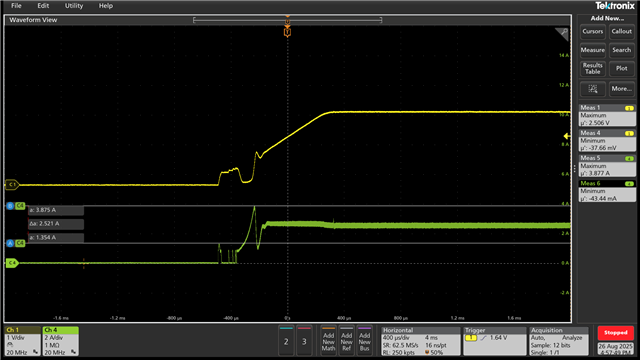The width and height of the screenshot is (640, 360).
Task: Add a new bus waveform
Action: click(364, 340)
